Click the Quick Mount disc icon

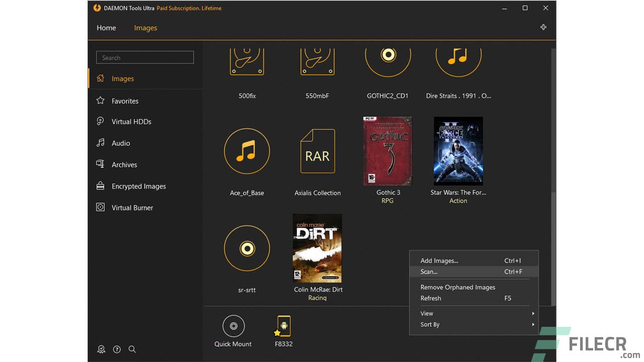233,325
